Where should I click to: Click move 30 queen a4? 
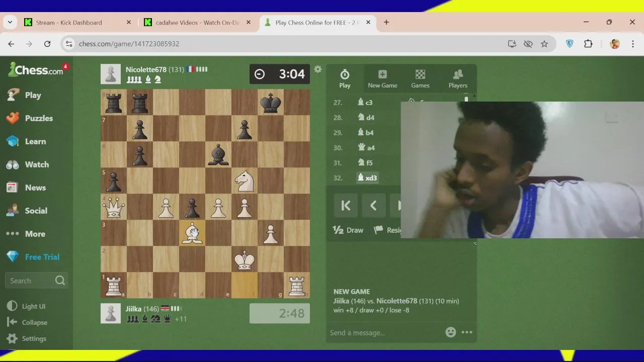(x=366, y=147)
